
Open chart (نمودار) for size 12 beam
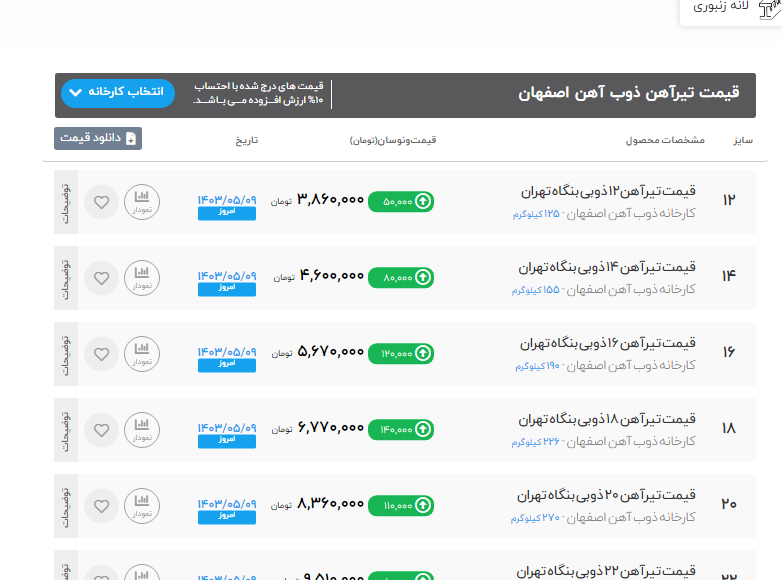(x=142, y=201)
